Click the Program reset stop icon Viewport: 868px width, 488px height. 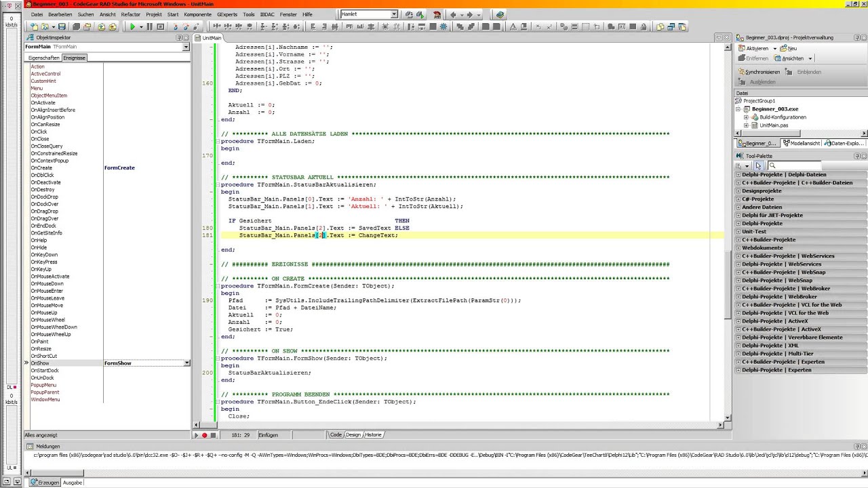pyautogui.click(x=161, y=26)
